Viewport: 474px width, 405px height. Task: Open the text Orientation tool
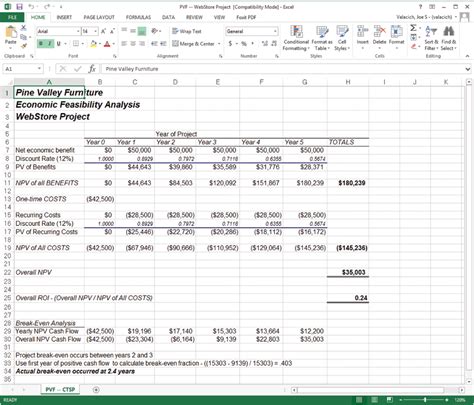tap(154, 31)
